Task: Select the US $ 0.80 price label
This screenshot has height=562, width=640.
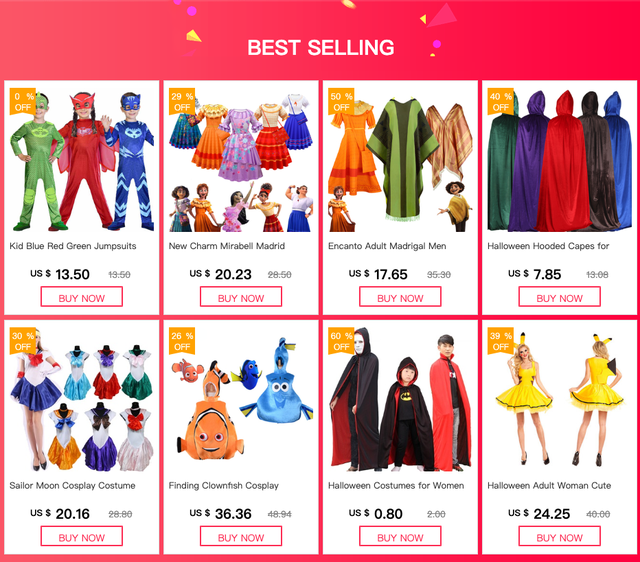Action: point(376,513)
